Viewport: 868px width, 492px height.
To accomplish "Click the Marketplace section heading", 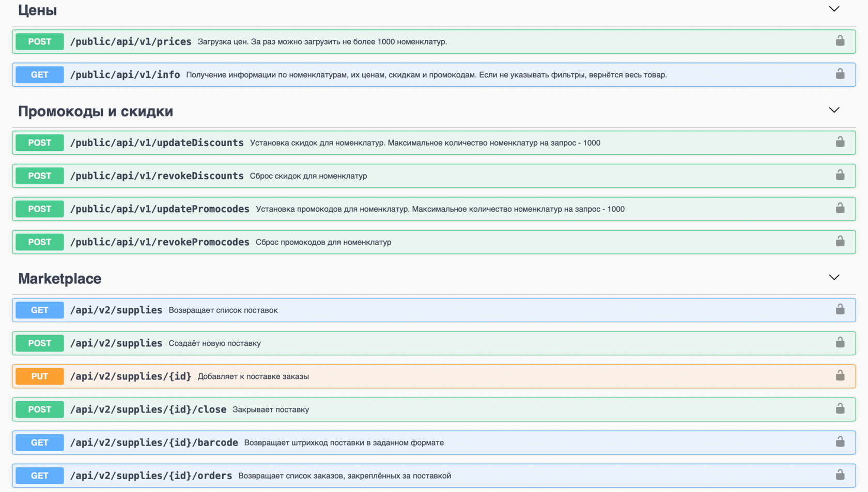I will click(60, 279).
